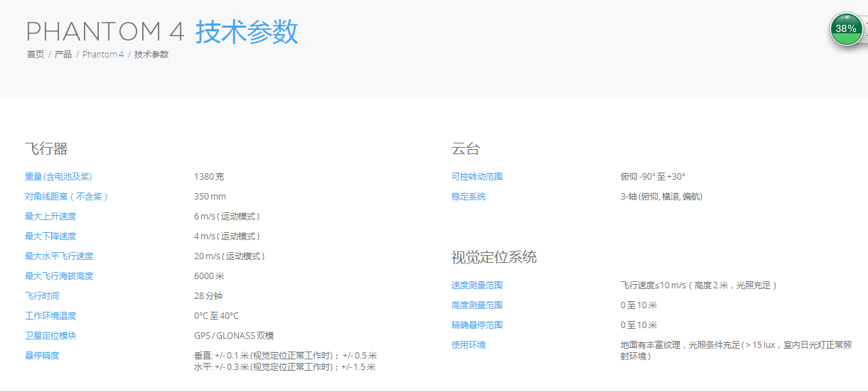Select the 最大上升速度 label
This screenshot has height=392, width=868.
pos(50,217)
